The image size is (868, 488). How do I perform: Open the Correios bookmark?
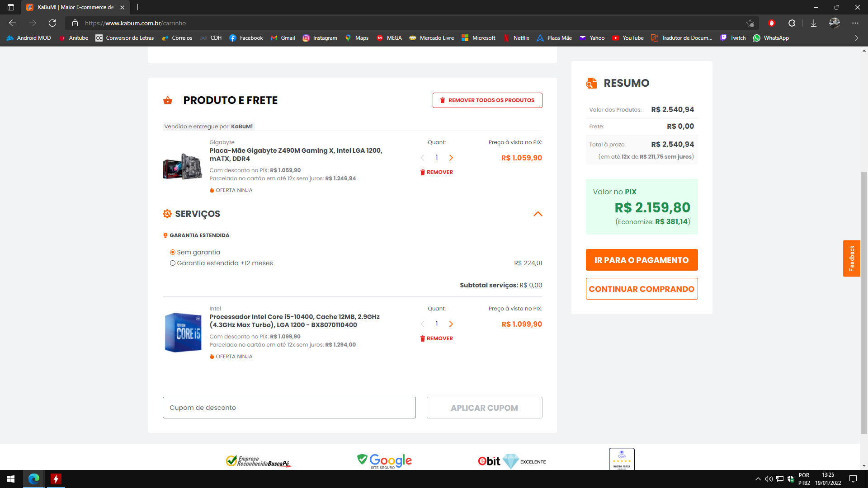[x=177, y=38]
